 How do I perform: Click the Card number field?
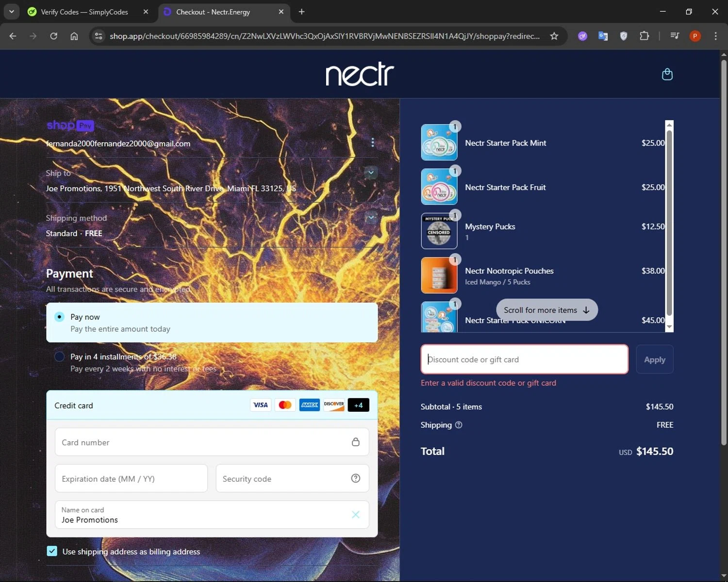tap(212, 442)
